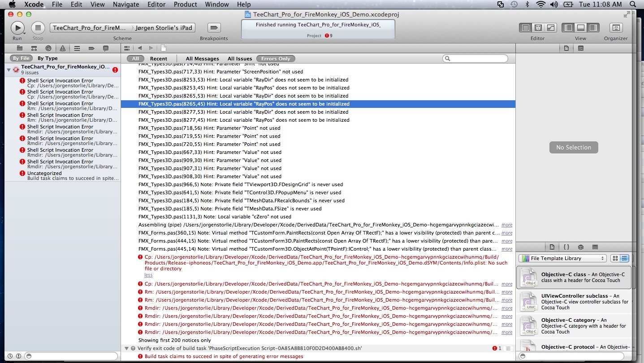The height and width of the screenshot is (363, 644).
Task: Select the Assistant editor tuxedo icon
Action: (538, 28)
